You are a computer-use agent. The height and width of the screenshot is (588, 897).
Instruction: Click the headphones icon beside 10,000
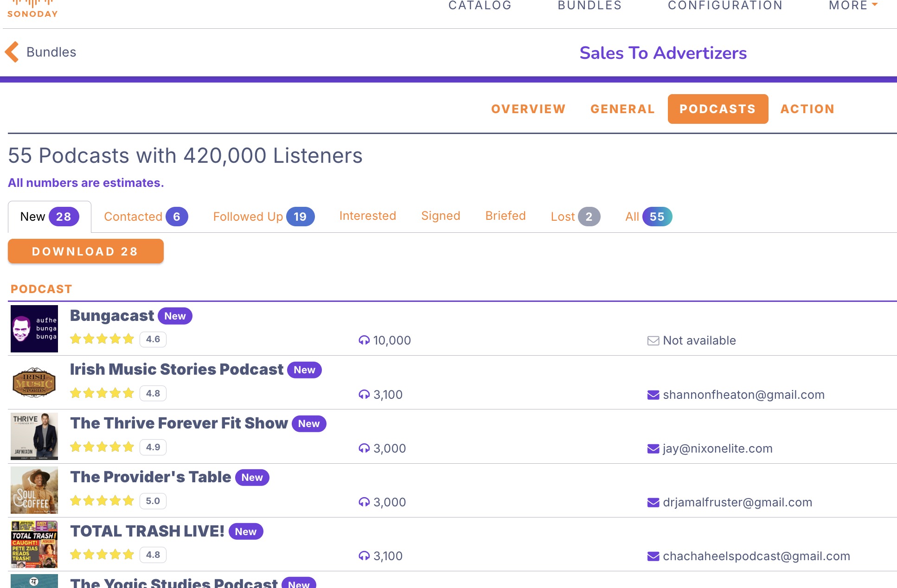coord(364,340)
